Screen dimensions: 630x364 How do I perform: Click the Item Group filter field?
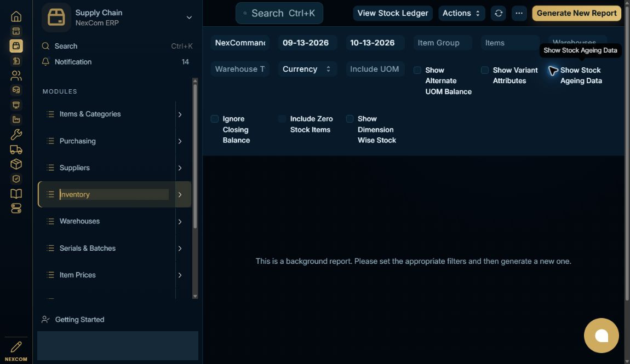pos(442,43)
